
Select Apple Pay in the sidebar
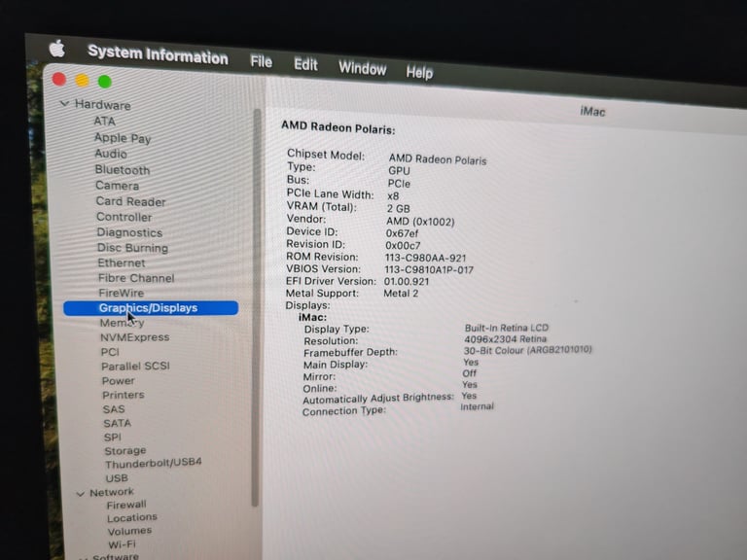123,138
